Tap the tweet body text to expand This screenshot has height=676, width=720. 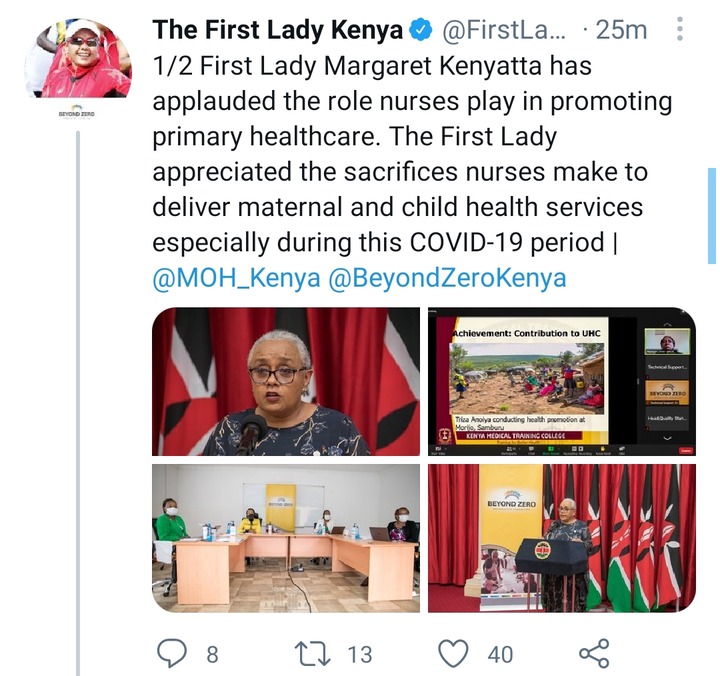coord(412,154)
